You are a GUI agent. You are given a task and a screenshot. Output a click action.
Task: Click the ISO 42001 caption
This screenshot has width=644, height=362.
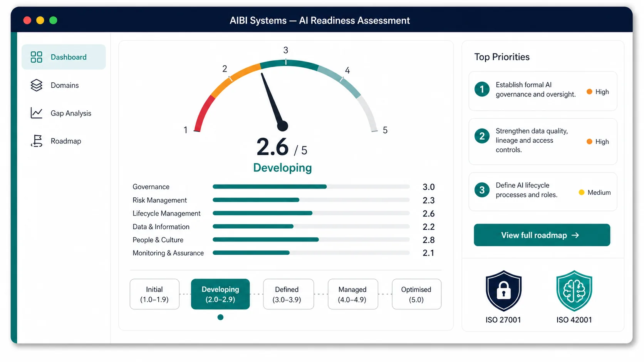pyautogui.click(x=574, y=320)
